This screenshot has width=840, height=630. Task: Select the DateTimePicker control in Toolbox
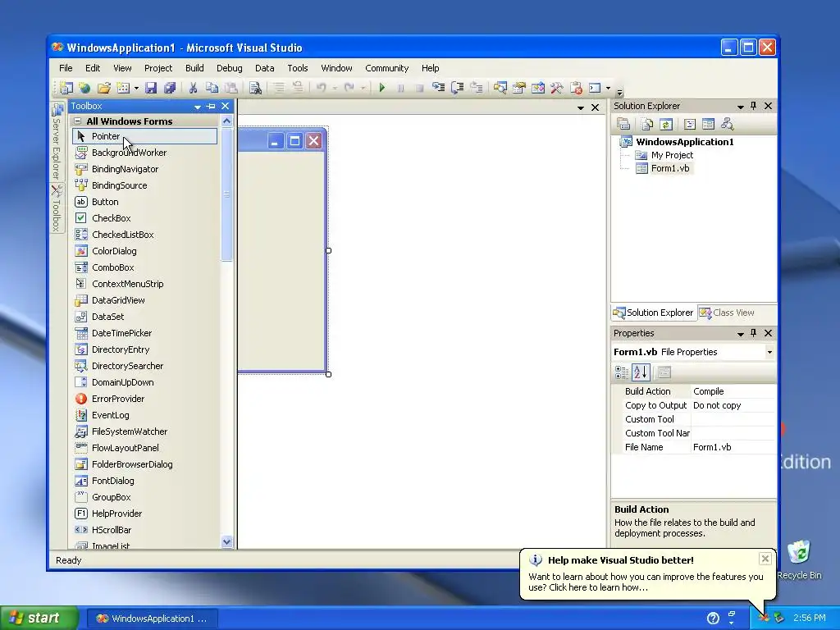(144, 333)
